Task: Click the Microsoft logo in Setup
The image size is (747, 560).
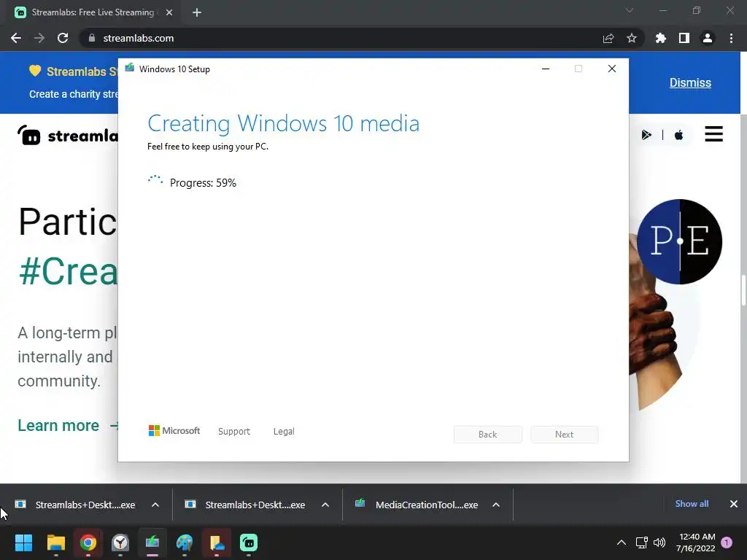Action: tap(174, 430)
